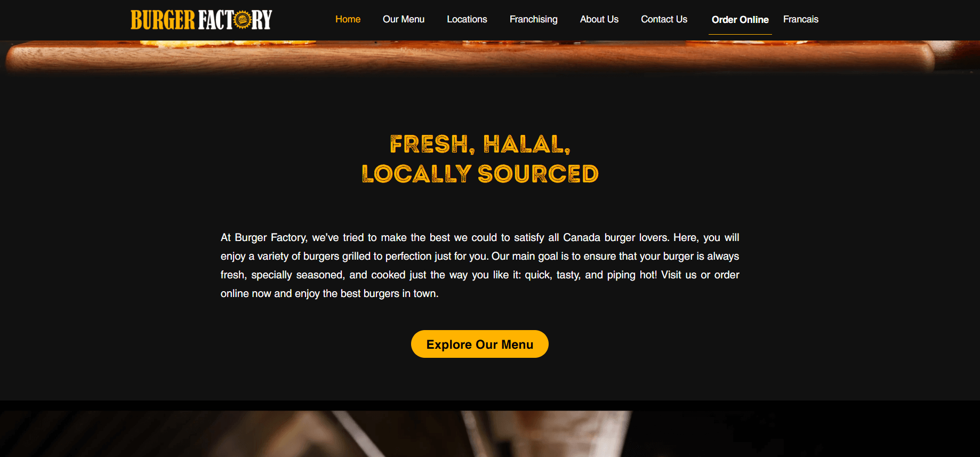Click the Fresh, Halal, Locally Sourced heading
The image size is (980, 457).
coord(480,159)
